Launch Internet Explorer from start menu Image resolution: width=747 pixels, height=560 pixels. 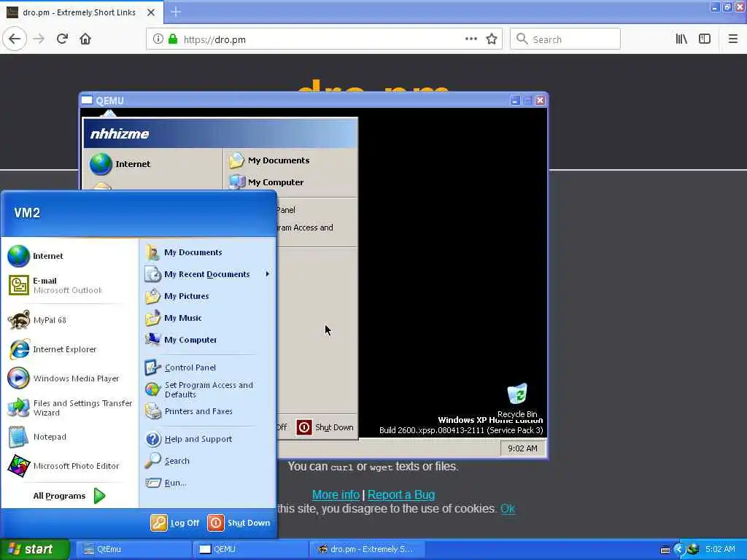53,349
